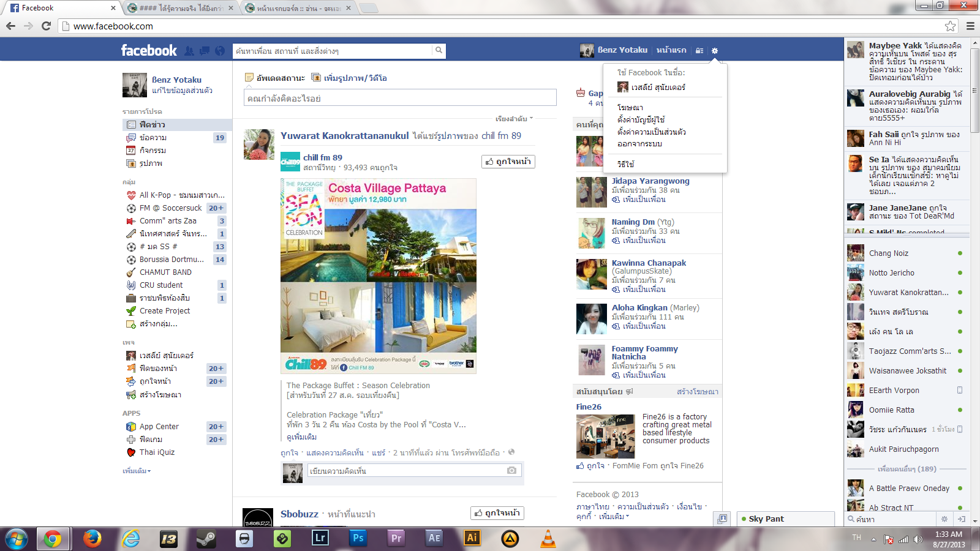
Task: Launch Firefox from the taskbar
Action: click(92, 539)
